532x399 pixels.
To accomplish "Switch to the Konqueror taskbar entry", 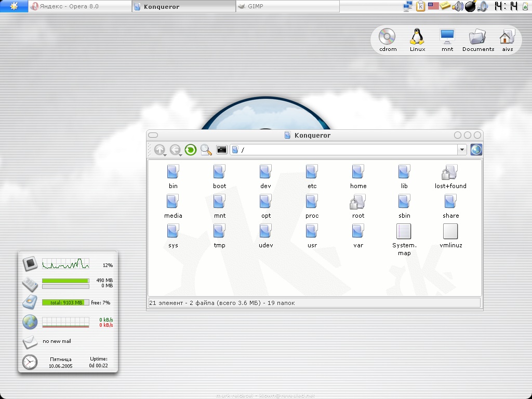I will 183,6.
